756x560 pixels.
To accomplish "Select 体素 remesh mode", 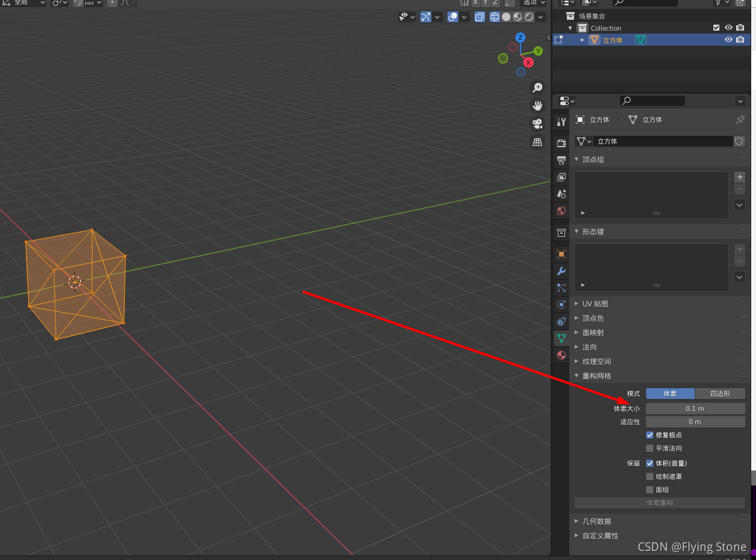I will [670, 394].
